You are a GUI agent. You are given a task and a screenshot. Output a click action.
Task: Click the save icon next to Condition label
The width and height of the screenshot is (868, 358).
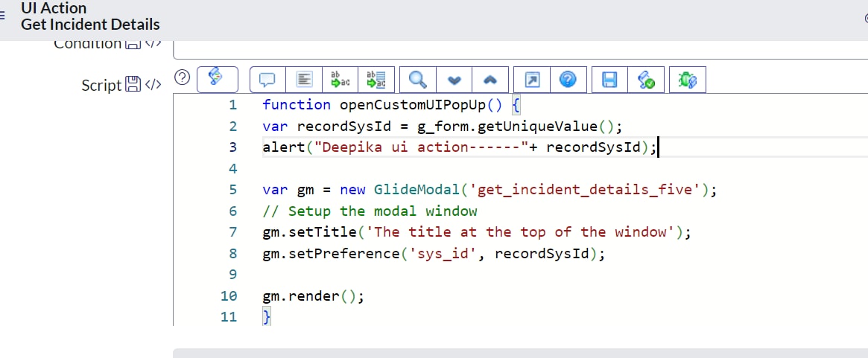click(x=133, y=44)
